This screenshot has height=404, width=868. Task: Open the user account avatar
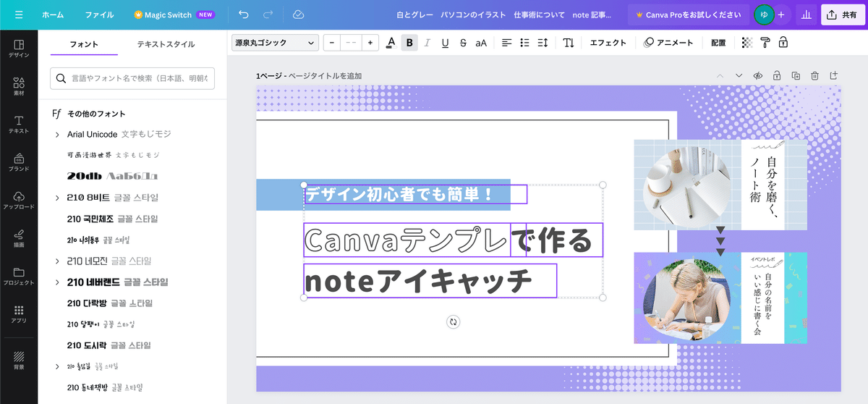[x=763, y=14]
